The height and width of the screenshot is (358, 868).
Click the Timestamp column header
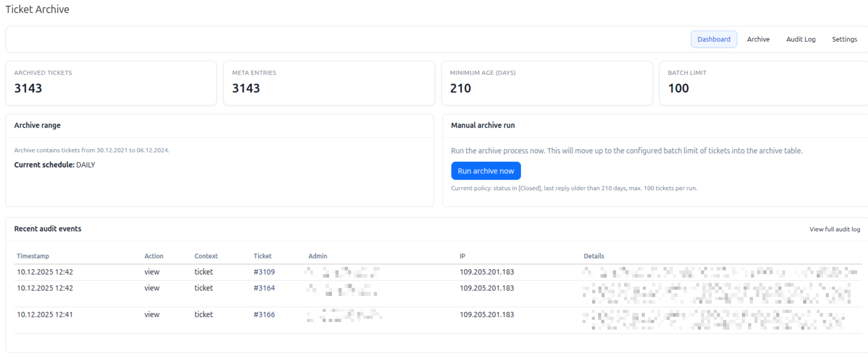tap(33, 256)
